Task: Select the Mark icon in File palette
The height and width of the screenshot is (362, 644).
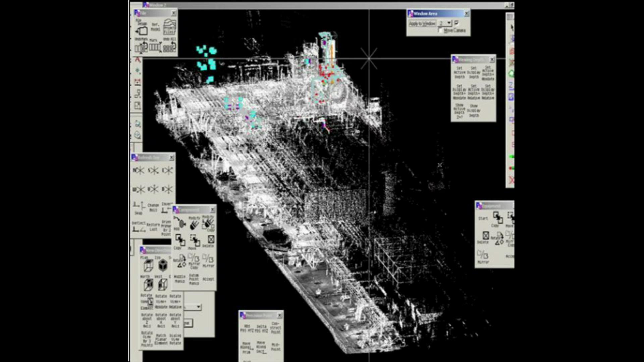Action: pos(155,46)
